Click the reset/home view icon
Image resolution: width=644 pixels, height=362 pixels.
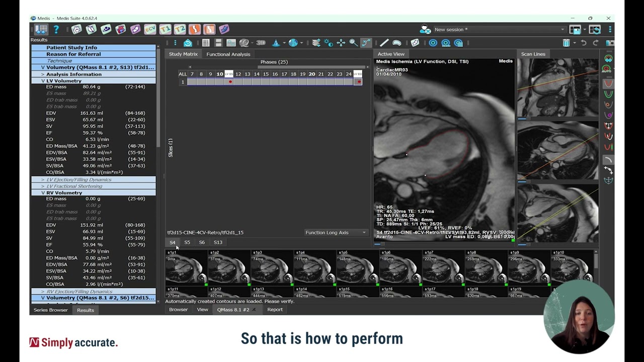[x=188, y=43]
